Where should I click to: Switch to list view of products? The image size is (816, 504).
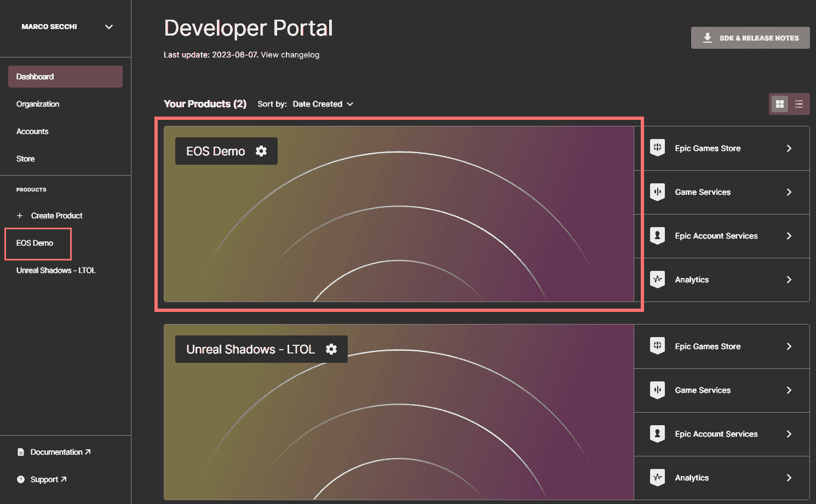tap(799, 104)
